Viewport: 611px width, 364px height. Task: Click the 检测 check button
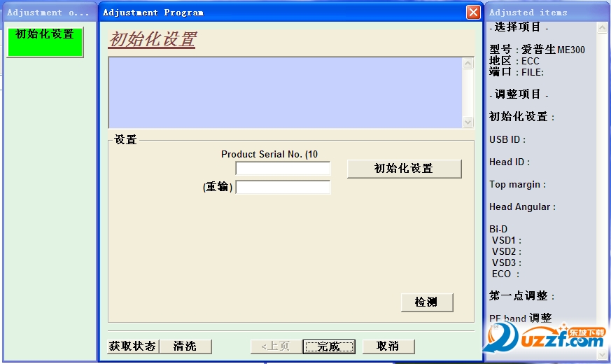[427, 302]
